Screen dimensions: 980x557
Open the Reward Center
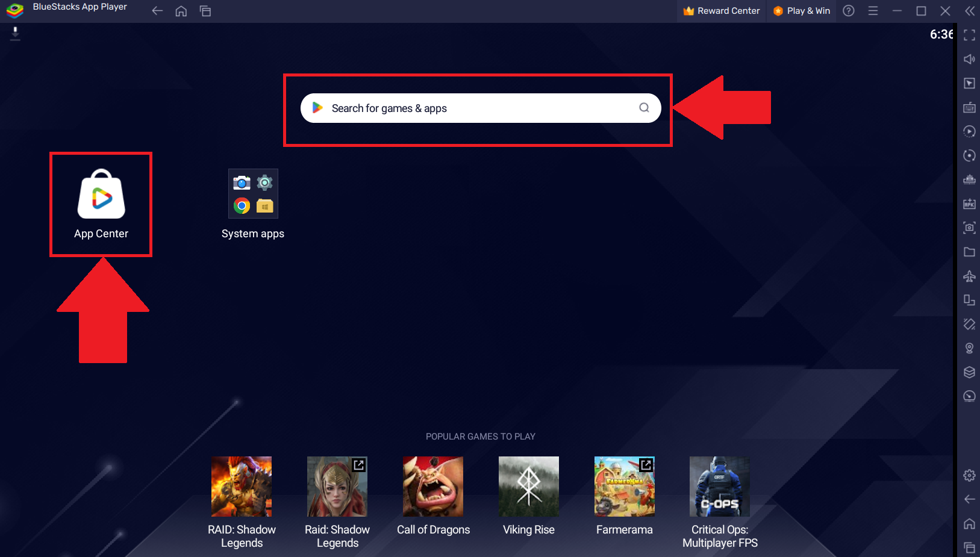pyautogui.click(x=721, y=10)
